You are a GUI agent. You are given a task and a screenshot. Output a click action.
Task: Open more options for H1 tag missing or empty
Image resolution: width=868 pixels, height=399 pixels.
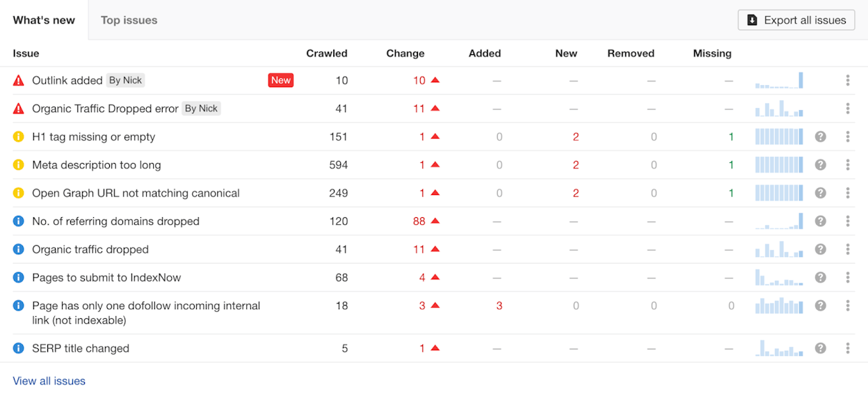848,136
